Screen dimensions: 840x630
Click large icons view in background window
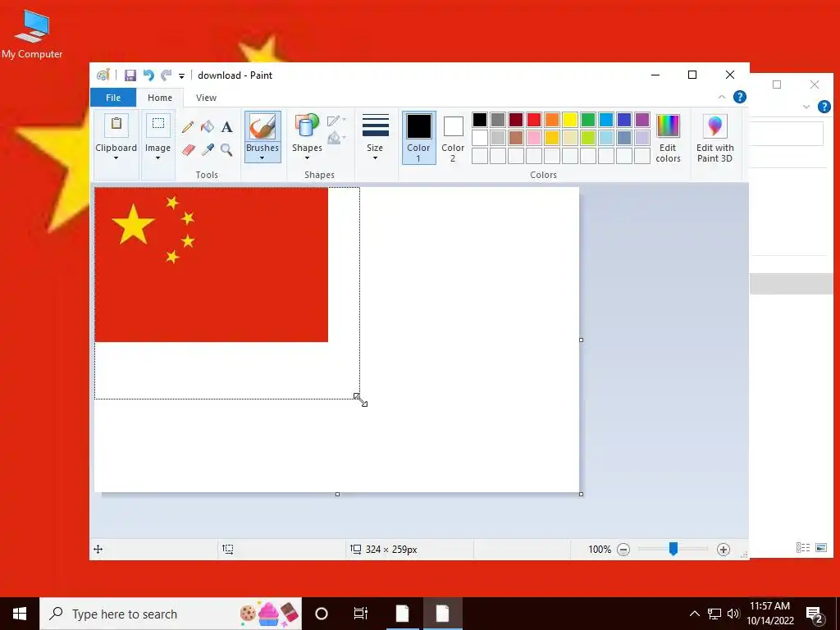(820, 547)
